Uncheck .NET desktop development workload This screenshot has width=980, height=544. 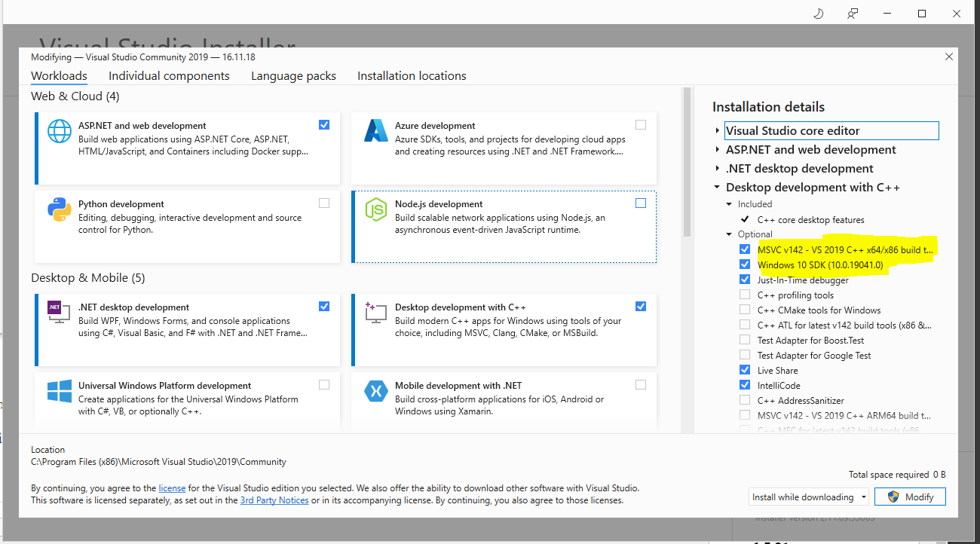324,307
